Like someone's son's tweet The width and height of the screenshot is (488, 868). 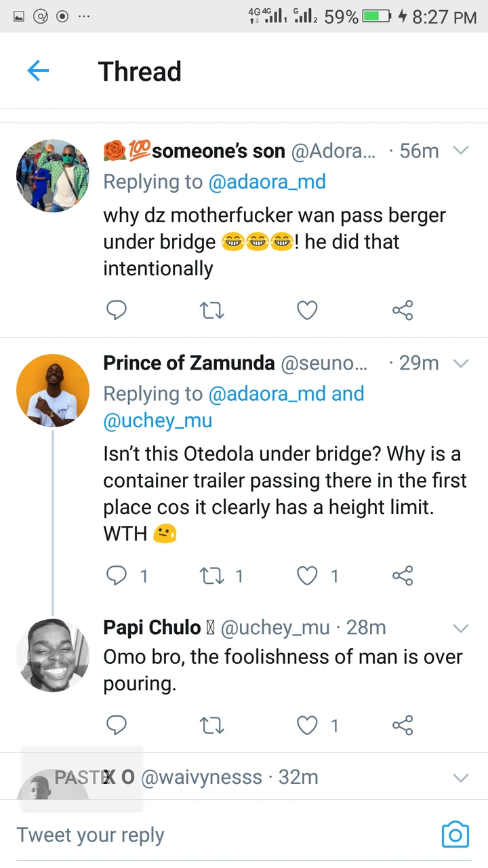(x=308, y=311)
